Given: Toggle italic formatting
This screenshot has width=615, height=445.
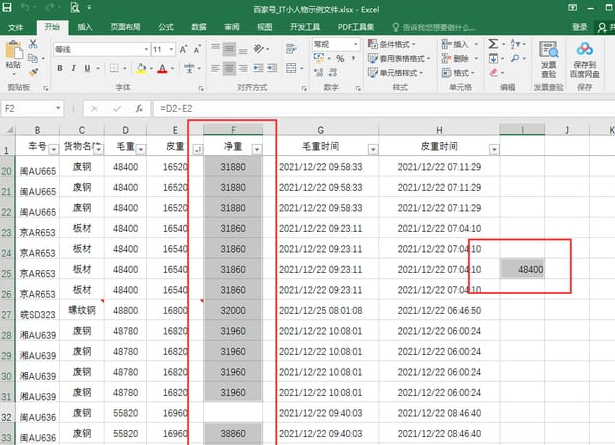Looking at the screenshot, I should click(73, 68).
